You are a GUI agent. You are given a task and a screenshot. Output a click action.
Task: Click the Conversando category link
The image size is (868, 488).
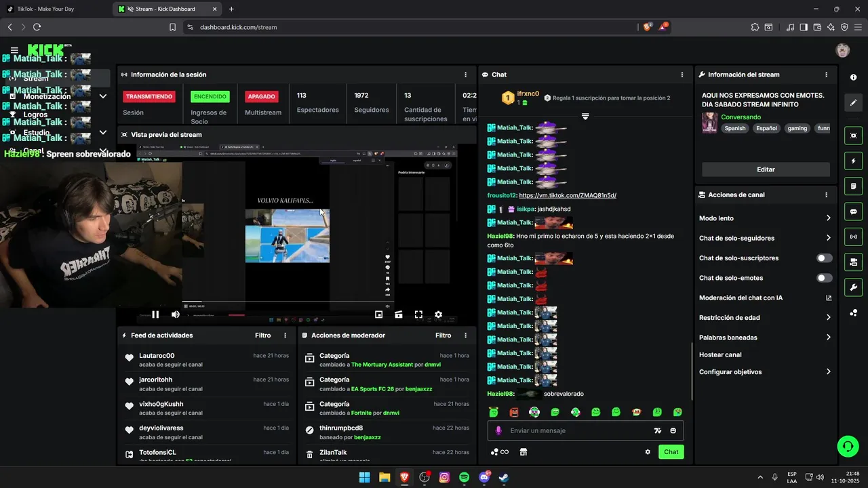tap(741, 117)
